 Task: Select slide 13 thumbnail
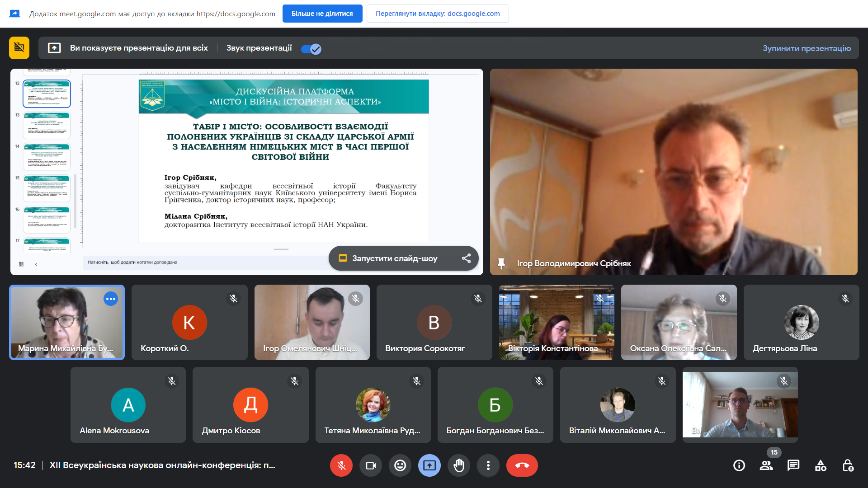pos(47,125)
